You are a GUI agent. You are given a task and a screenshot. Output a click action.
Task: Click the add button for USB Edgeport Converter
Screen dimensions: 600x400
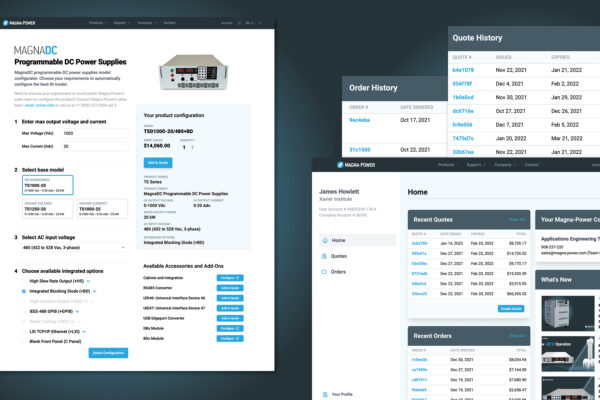pos(230,318)
